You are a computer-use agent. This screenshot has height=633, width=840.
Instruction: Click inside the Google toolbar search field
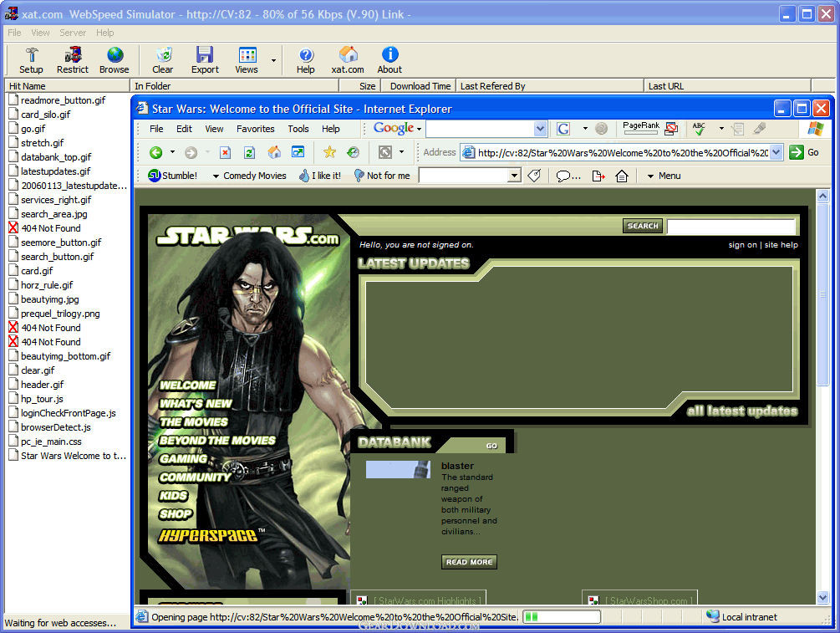481,129
